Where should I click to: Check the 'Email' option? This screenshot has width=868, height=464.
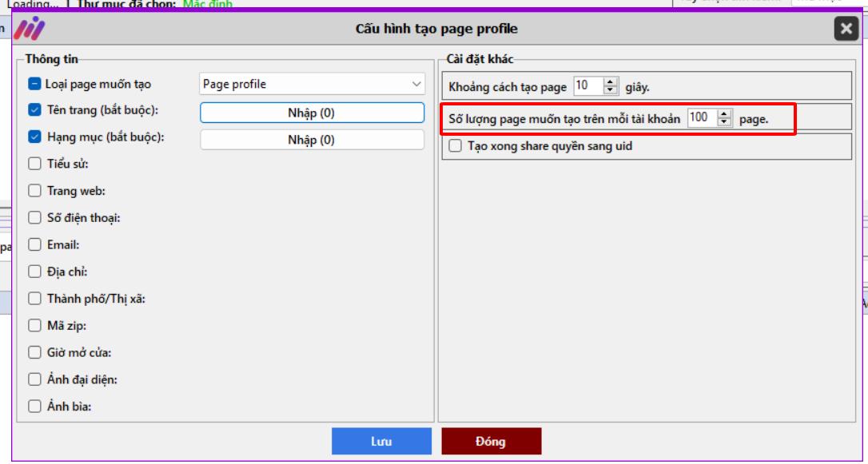tap(34, 245)
